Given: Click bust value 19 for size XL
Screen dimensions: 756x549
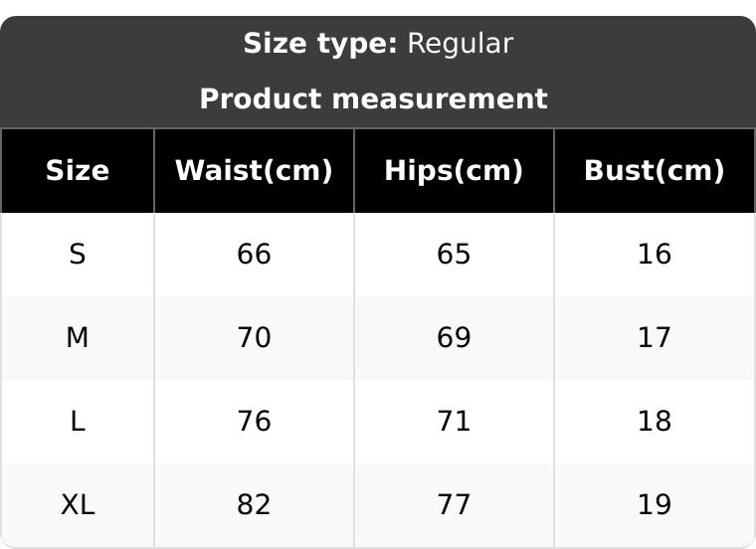Looking at the screenshot, I should [654, 505].
